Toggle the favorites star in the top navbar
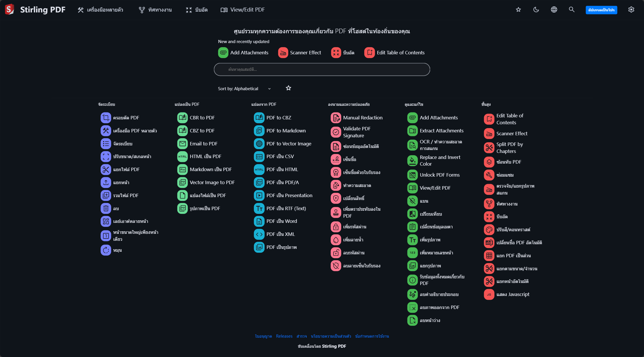 (x=518, y=10)
